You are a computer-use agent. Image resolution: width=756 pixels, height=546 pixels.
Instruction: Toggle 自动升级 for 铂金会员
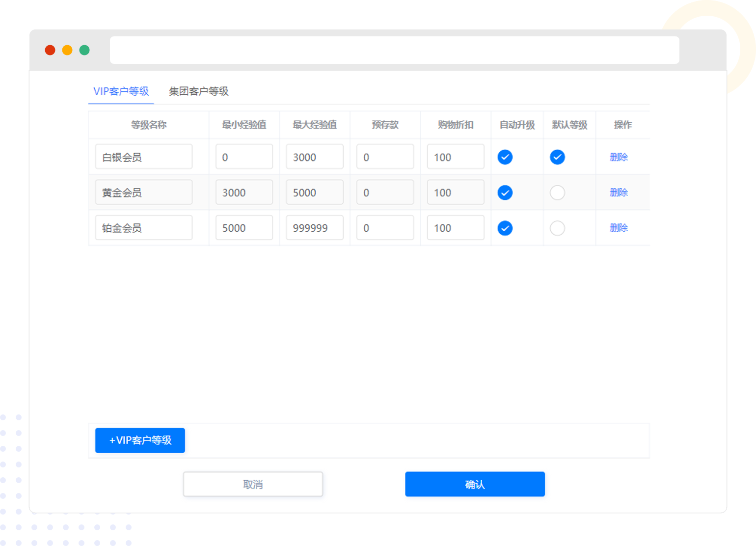click(x=505, y=228)
